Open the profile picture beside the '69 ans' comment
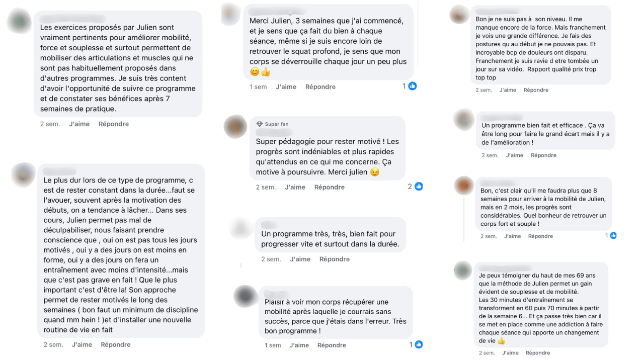The height and width of the screenshot is (362, 644). 462,271
